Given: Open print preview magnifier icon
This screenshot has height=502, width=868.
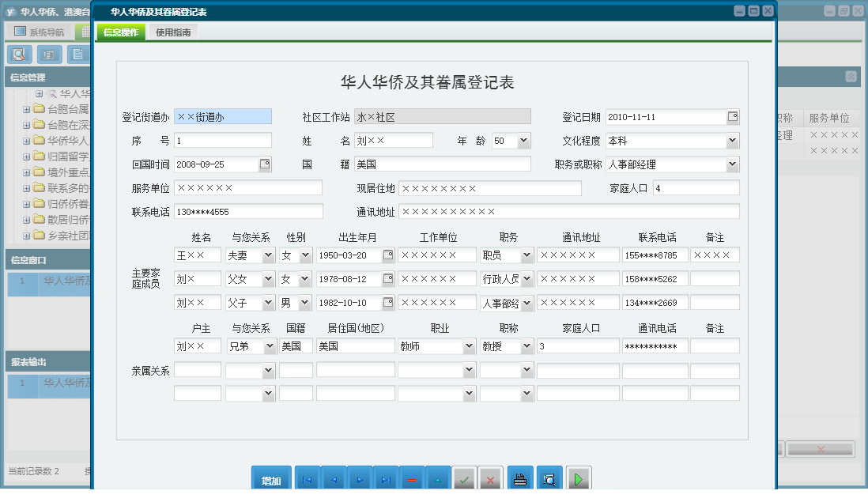Looking at the screenshot, I should pyautogui.click(x=549, y=480).
